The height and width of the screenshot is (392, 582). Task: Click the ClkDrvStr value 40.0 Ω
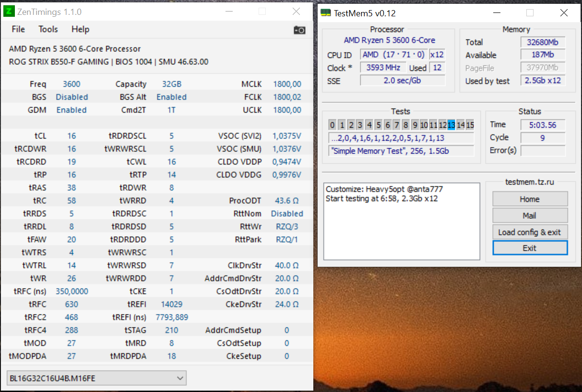coord(287,265)
